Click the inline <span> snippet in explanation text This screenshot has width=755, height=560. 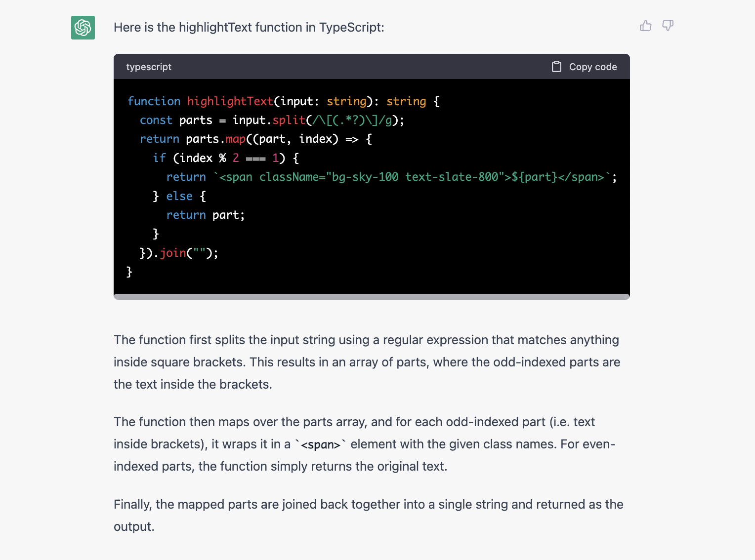click(x=322, y=444)
